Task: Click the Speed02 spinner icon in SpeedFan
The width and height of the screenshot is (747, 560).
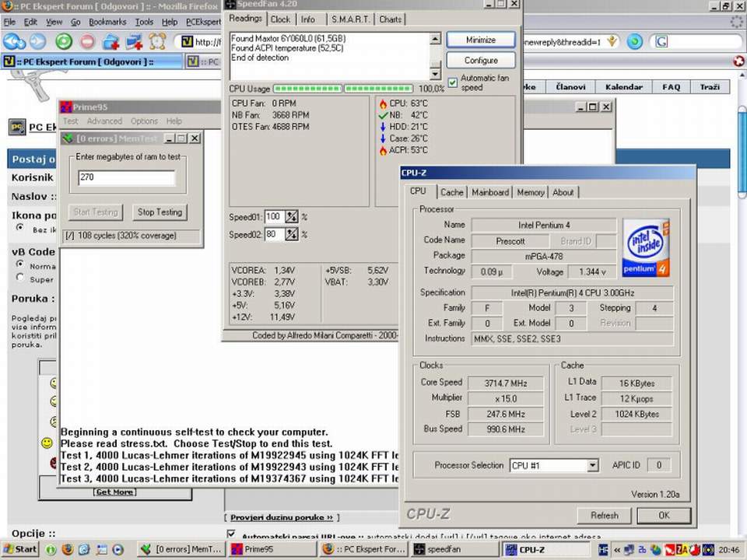Action: point(292,234)
